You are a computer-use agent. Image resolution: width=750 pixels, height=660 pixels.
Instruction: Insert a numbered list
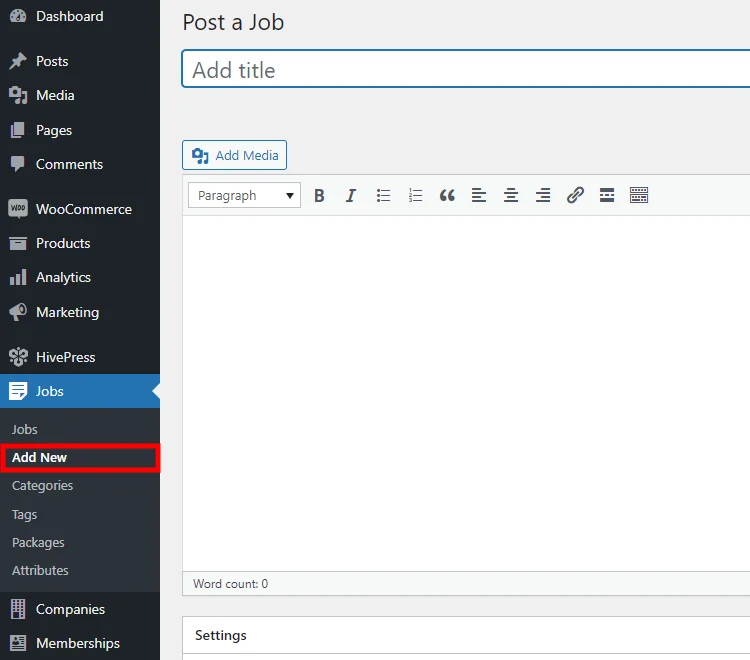[x=415, y=195]
